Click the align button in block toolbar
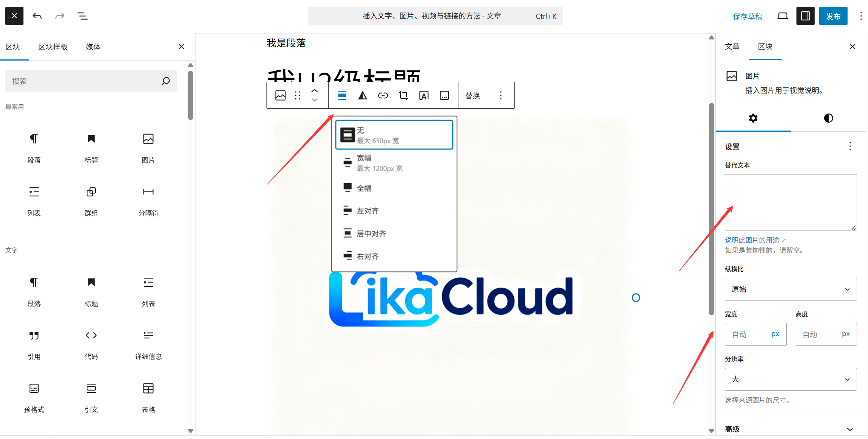 (x=342, y=95)
